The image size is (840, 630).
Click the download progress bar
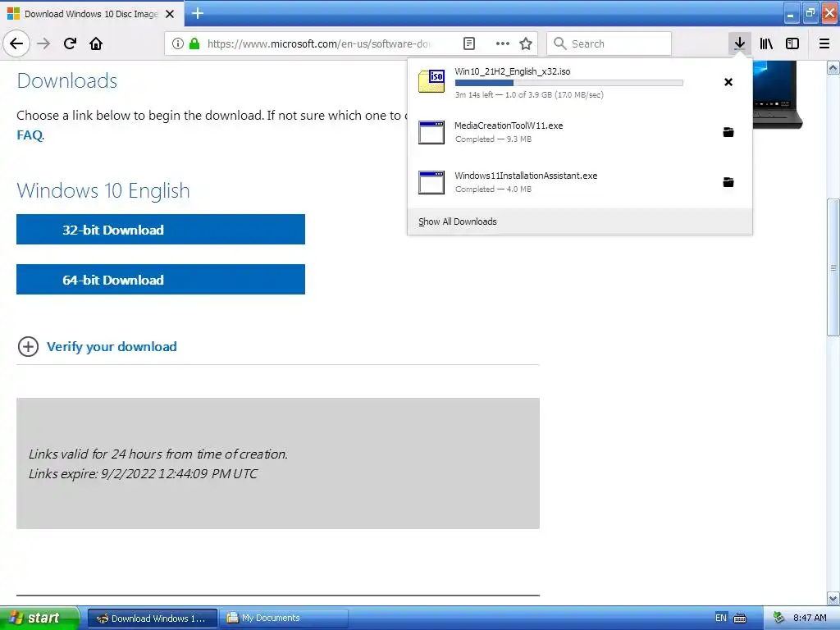coord(569,83)
